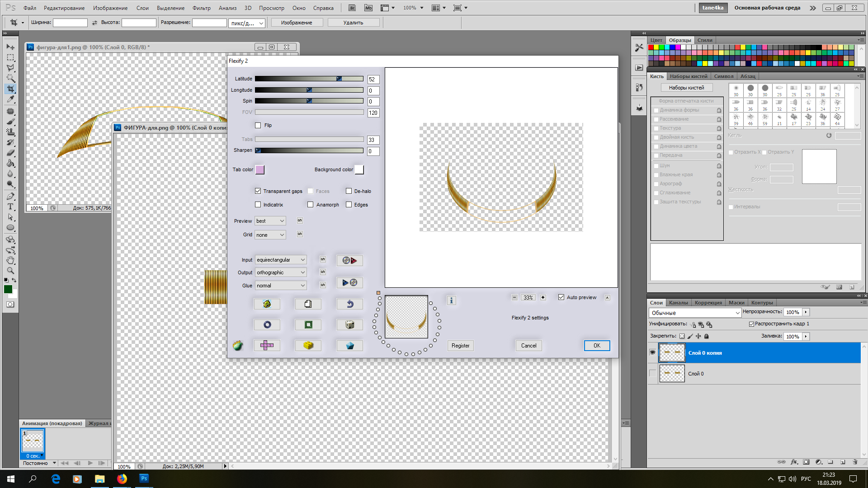Click the copy pages icon button in Flexify

[x=308, y=304]
